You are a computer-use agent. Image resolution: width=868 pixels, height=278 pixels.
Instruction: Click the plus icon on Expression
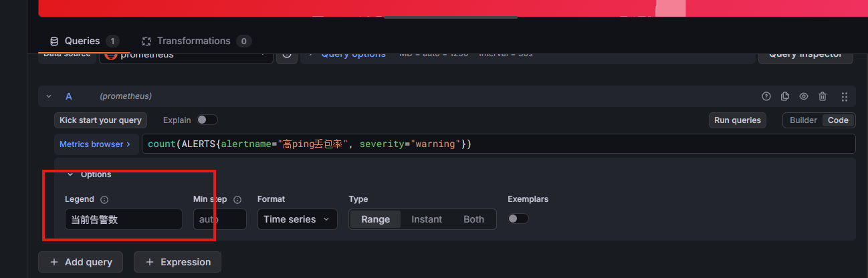click(150, 262)
